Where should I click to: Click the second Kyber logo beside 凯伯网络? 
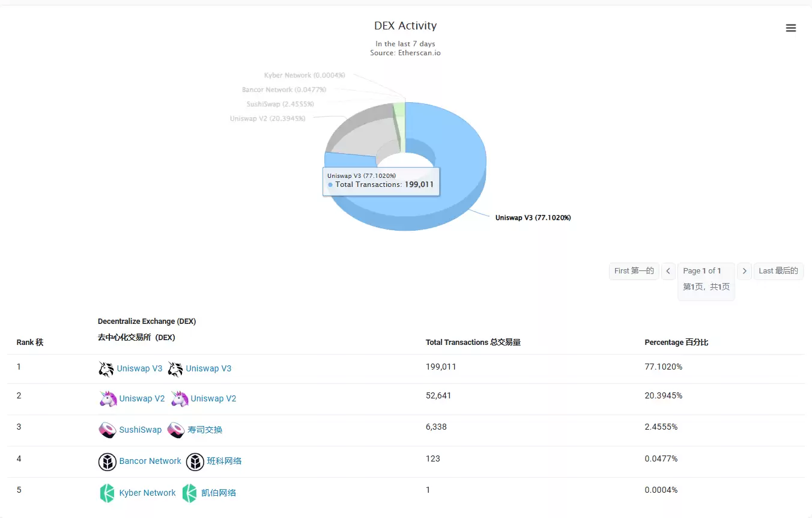click(189, 493)
